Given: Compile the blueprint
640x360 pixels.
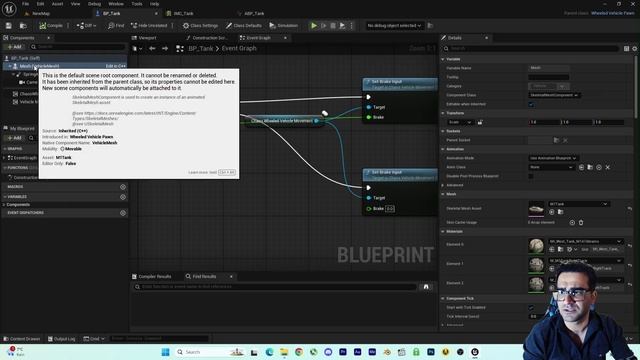Looking at the screenshot, I should [51, 26].
